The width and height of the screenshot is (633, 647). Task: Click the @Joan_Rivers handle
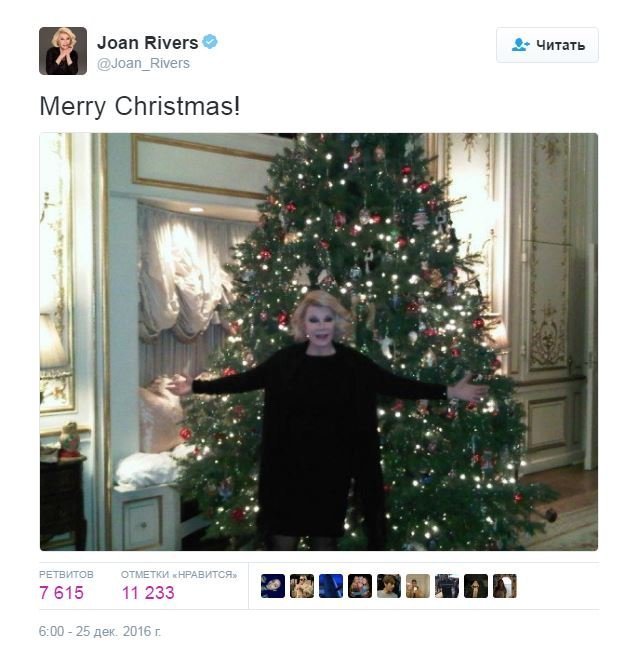(x=143, y=64)
